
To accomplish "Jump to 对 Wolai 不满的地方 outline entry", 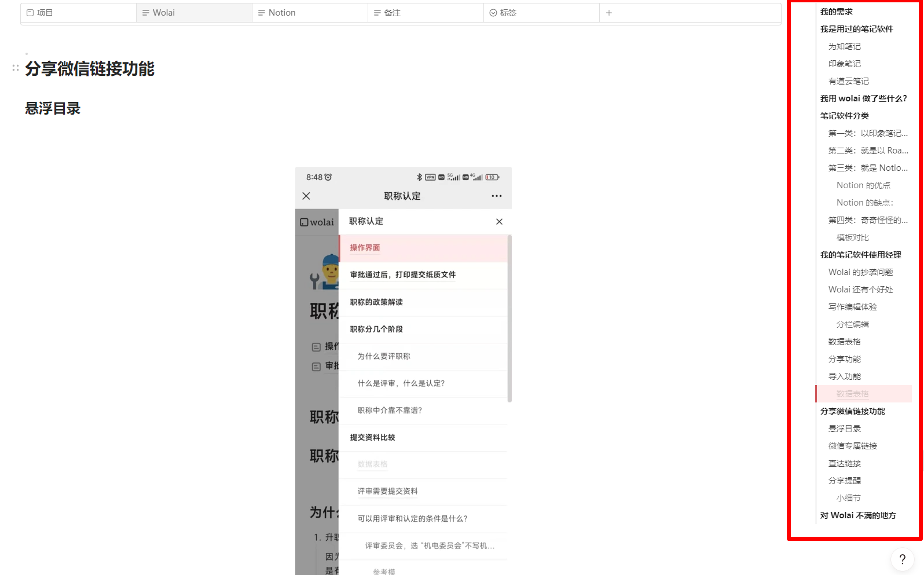I will (857, 515).
